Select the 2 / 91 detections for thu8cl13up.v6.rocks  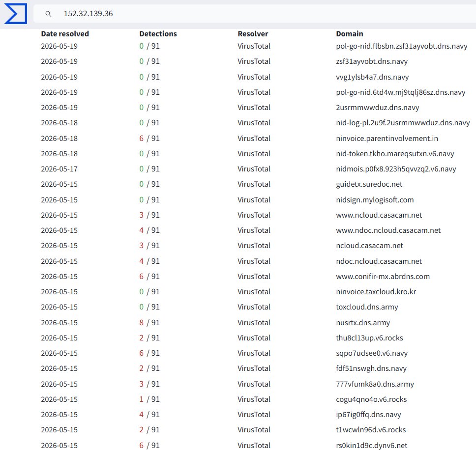pos(149,338)
